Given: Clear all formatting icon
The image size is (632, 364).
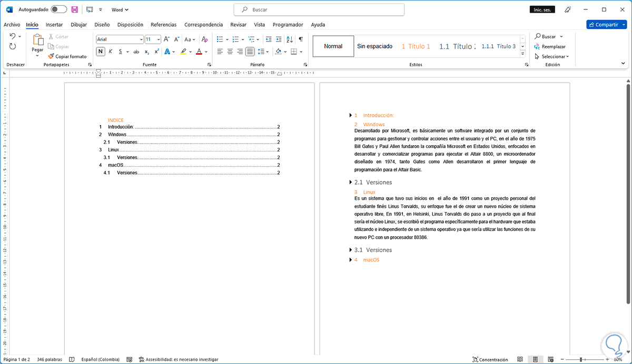Looking at the screenshot, I should tap(204, 39).
